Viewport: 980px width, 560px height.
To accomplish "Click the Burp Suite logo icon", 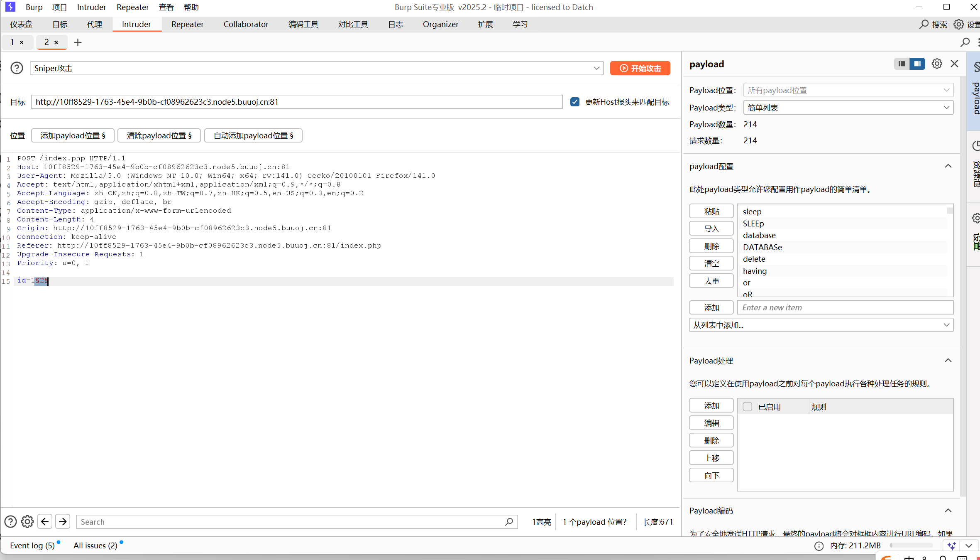I will tap(10, 7).
